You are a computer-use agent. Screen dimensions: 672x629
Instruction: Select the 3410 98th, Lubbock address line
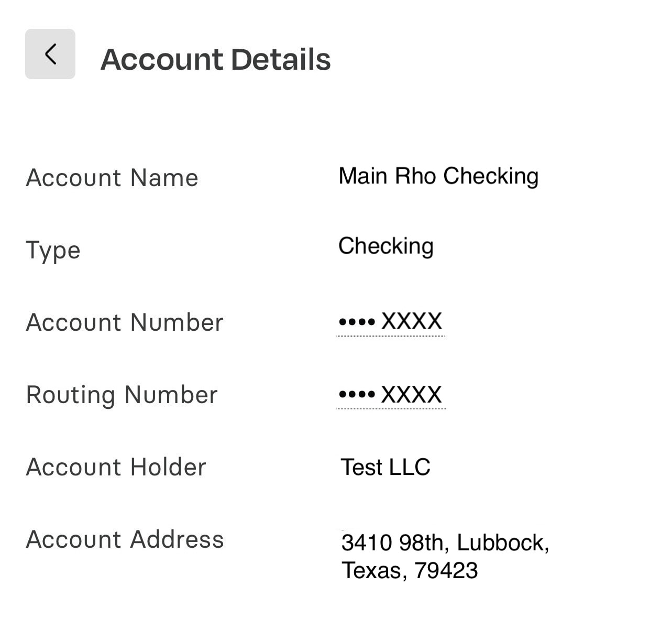pyautogui.click(x=445, y=543)
